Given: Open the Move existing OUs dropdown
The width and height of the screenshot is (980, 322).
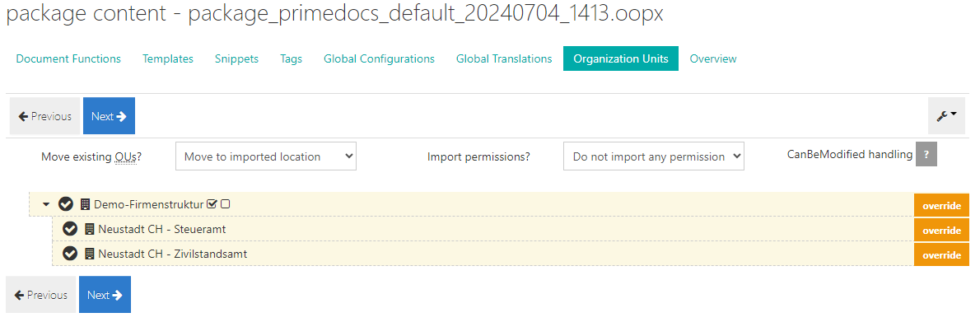Looking at the screenshot, I should 266,156.
